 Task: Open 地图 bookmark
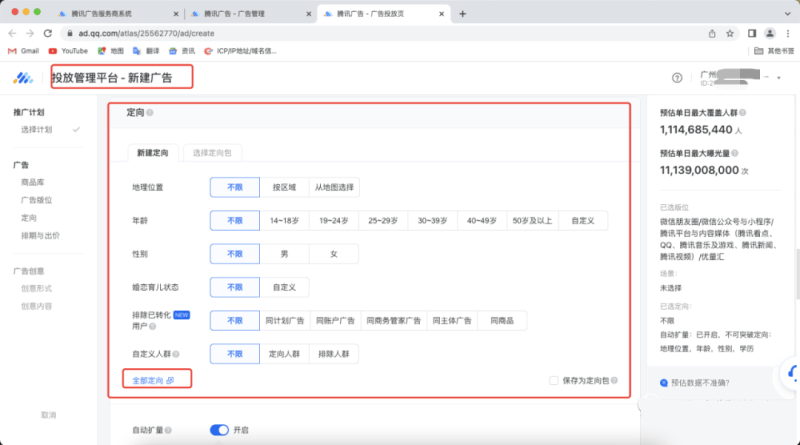click(x=111, y=51)
